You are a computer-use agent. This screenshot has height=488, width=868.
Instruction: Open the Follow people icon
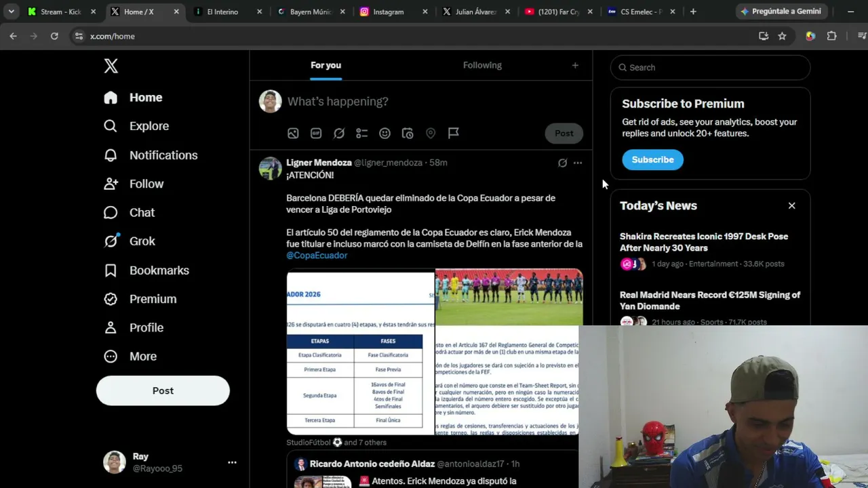111,184
